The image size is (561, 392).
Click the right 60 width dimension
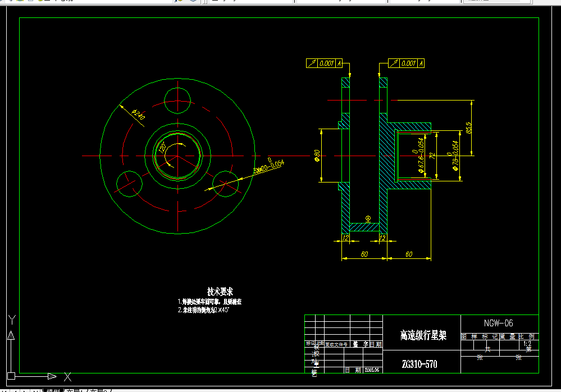coord(409,254)
